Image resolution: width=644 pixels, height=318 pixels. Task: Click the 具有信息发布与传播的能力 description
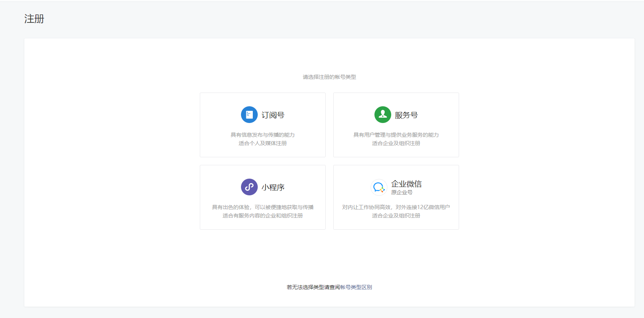click(x=263, y=135)
